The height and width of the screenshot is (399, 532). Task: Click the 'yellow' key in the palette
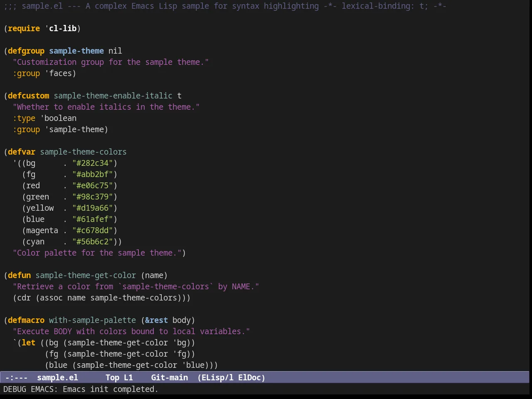click(40, 208)
